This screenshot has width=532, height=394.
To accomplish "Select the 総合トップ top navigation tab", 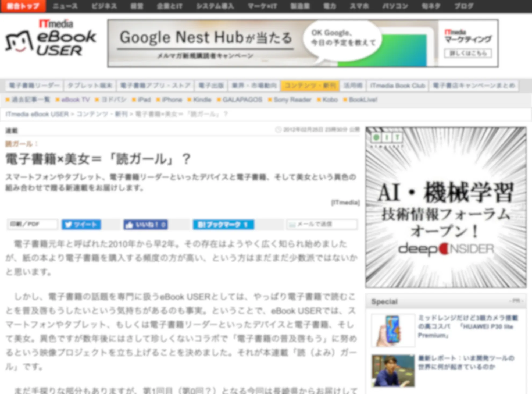I will click(x=23, y=6).
